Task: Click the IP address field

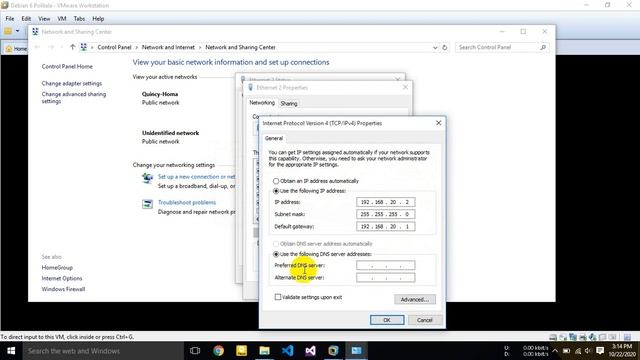Action: pyautogui.click(x=385, y=202)
